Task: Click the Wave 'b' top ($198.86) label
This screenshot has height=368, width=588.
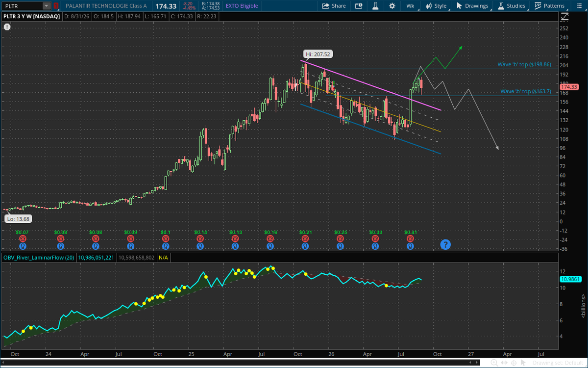Action: 524,64
